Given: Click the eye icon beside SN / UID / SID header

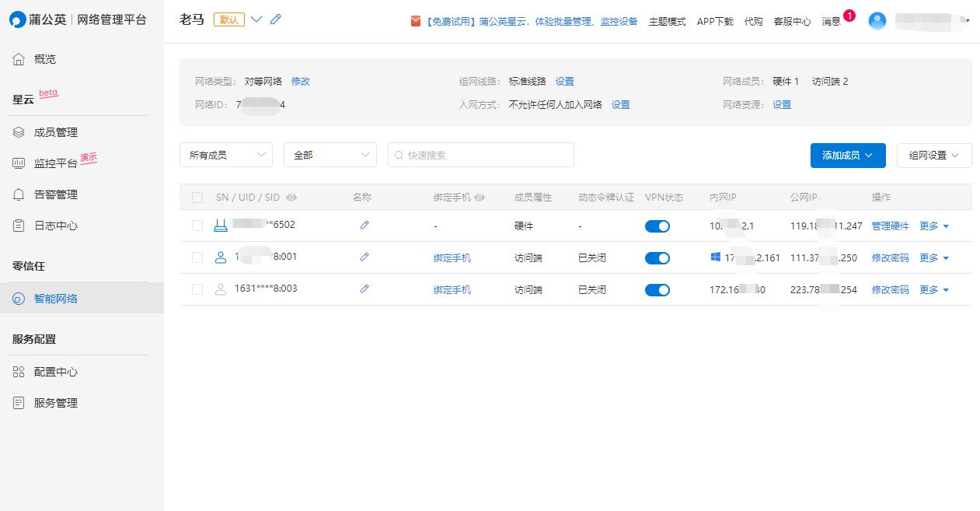Looking at the screenshot, I should click(291, 198).
